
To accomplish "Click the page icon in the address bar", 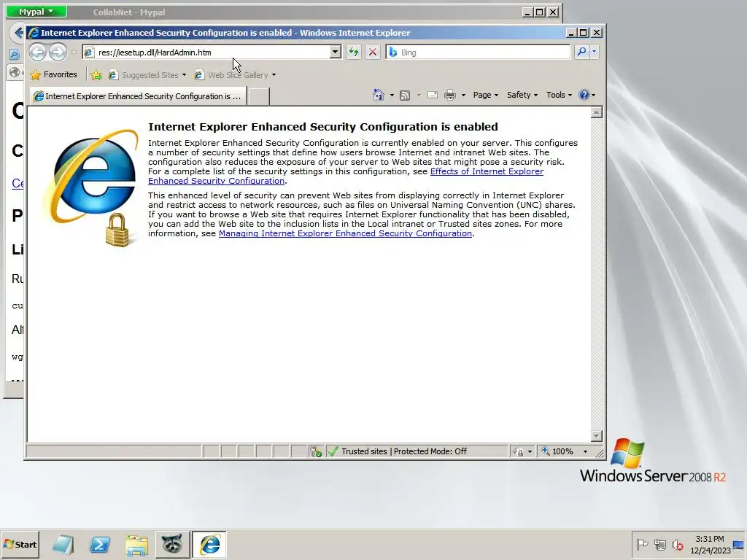I will (89, 52).
